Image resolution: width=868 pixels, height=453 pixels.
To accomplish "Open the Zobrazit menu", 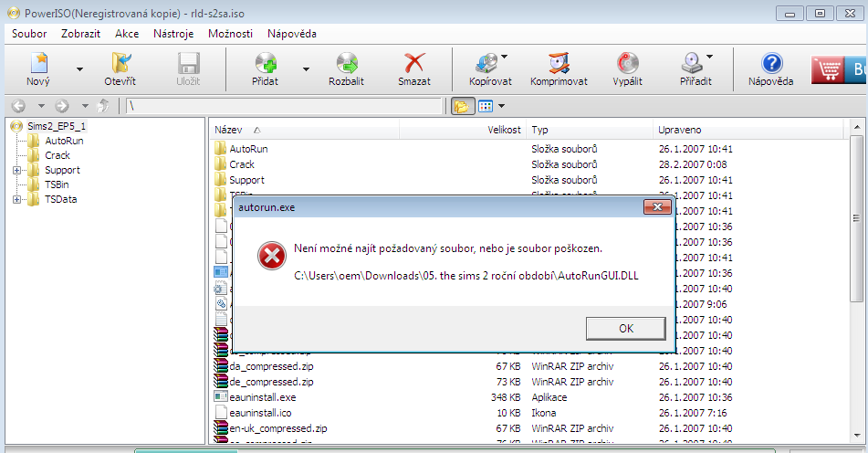I will (x=81, y=34).
